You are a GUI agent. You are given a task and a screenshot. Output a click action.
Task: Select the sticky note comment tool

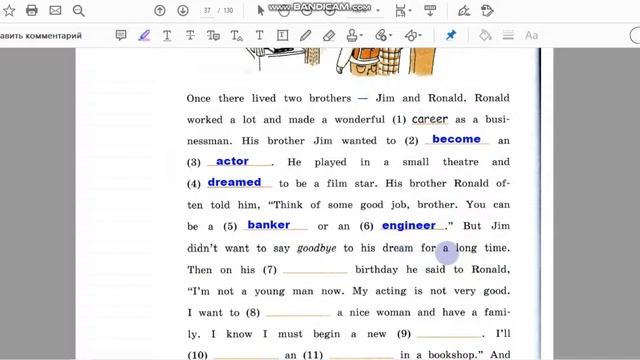coord(121,36)
